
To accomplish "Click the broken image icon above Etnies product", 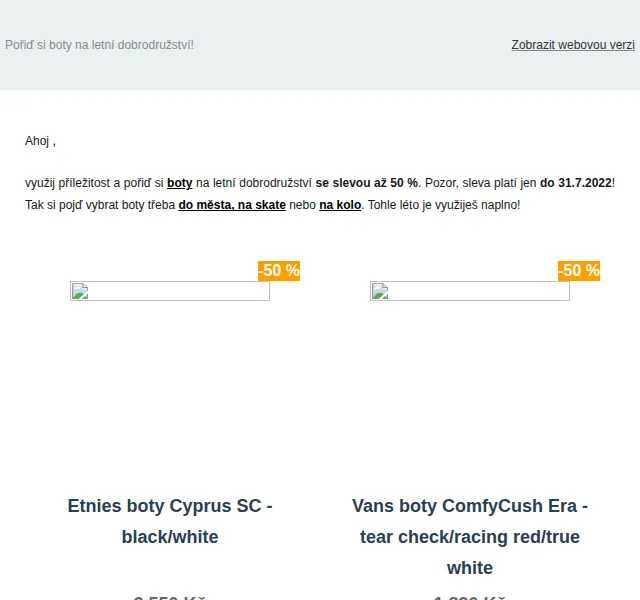I will (x=80, y=291).
